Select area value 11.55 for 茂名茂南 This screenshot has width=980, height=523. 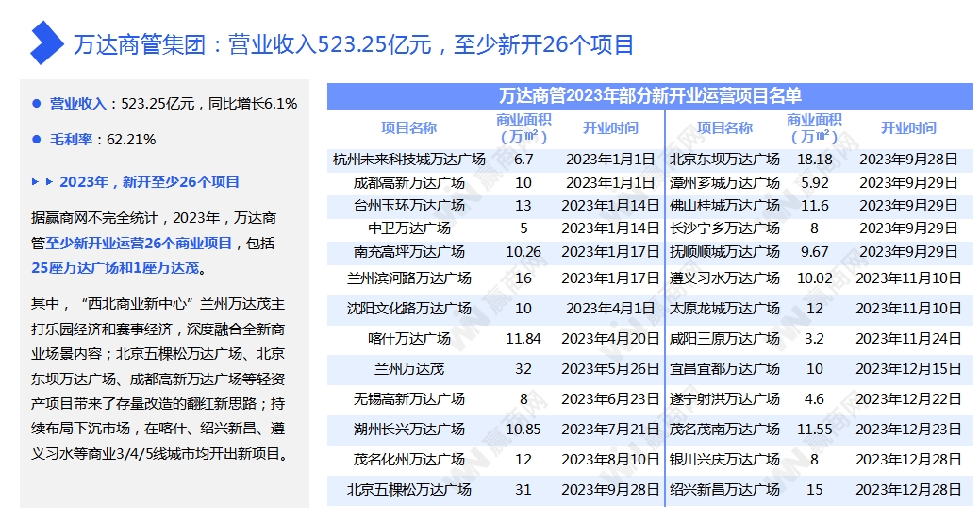point(814,430)
